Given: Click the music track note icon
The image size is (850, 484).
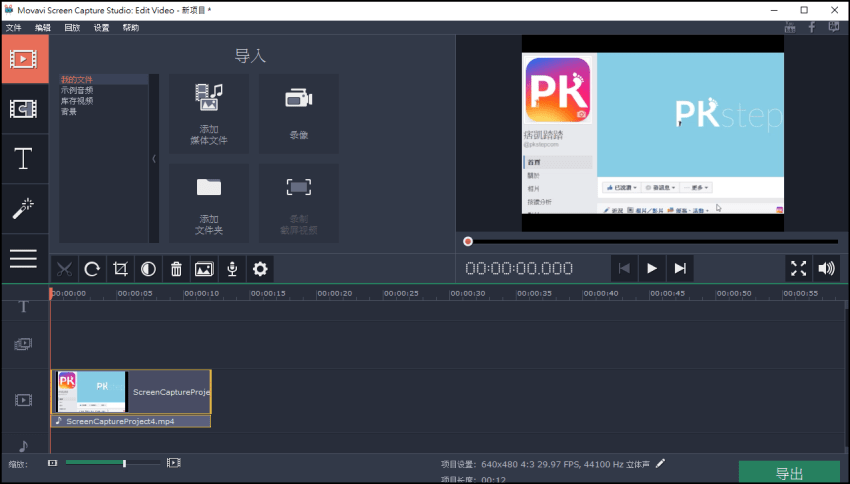Looking at the screenshot, I should tap(23, 446).
